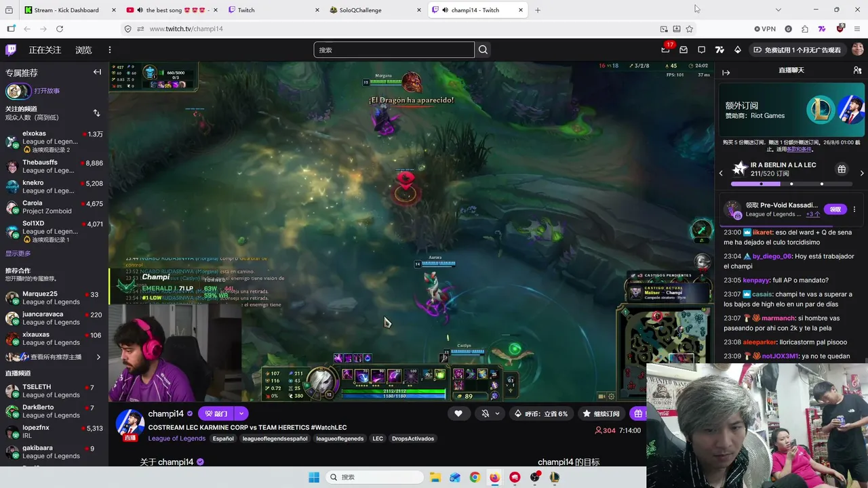Open the dropdown arrow next to the 踢门 button
The height and width of the screenshot is (488, 868).
click(241, 413)
